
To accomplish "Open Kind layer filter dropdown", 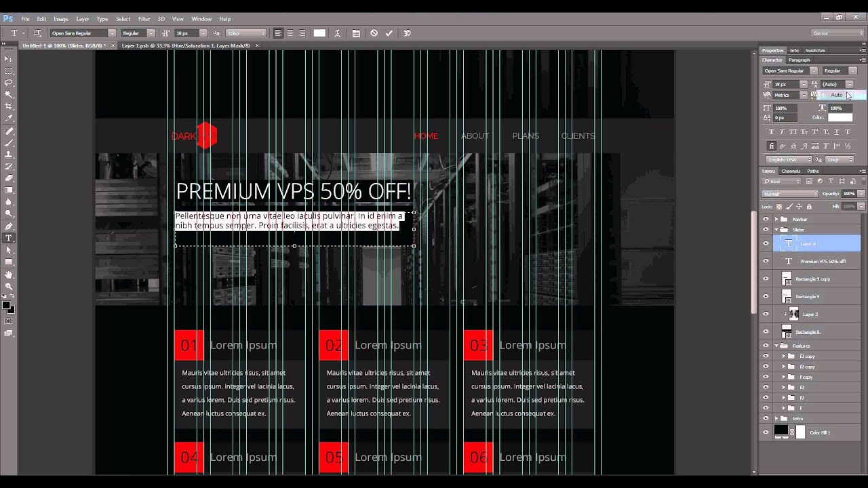I will (781, 181).
